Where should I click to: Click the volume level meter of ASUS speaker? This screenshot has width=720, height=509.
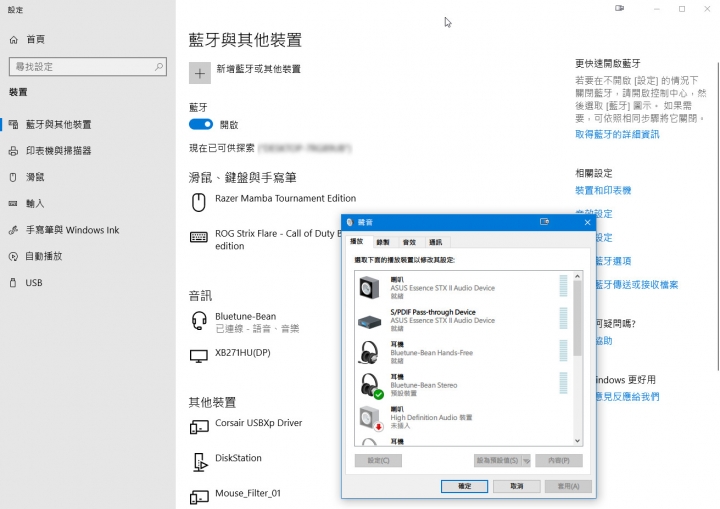pos(563,286)
